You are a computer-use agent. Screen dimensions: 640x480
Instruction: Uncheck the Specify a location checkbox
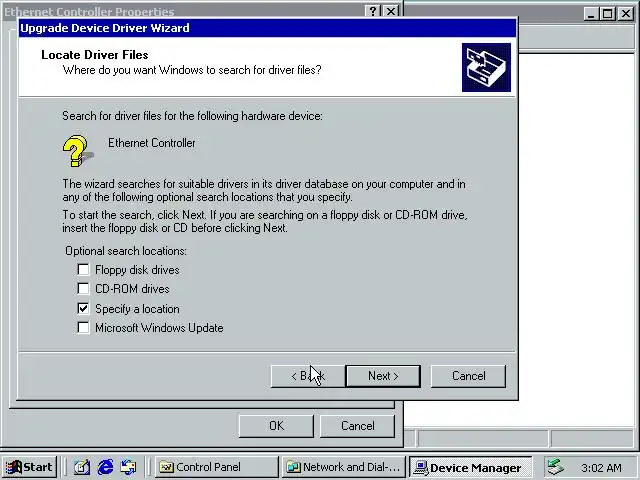[83, 309]
